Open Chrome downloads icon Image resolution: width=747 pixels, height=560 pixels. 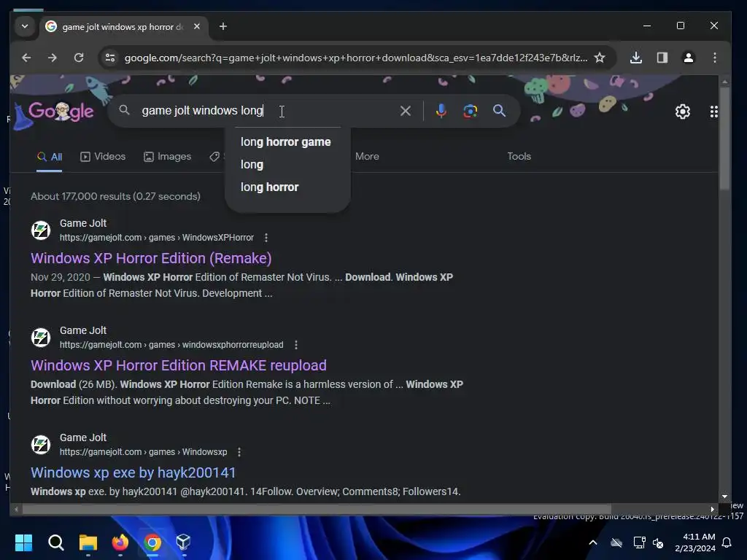pyautogui.click(x=635, y=58)
